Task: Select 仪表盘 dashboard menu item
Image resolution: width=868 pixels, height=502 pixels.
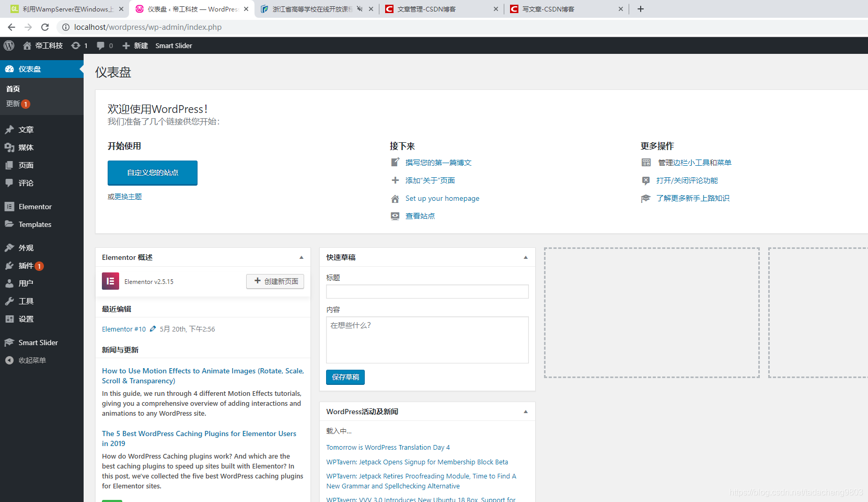Action: (x=42, y=69)
